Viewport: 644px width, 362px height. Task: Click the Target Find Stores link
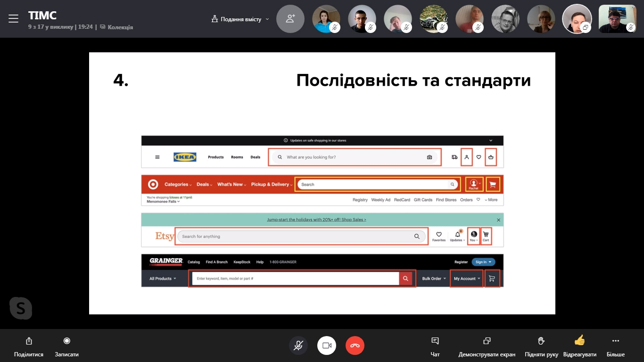click(x=446, y=200)
